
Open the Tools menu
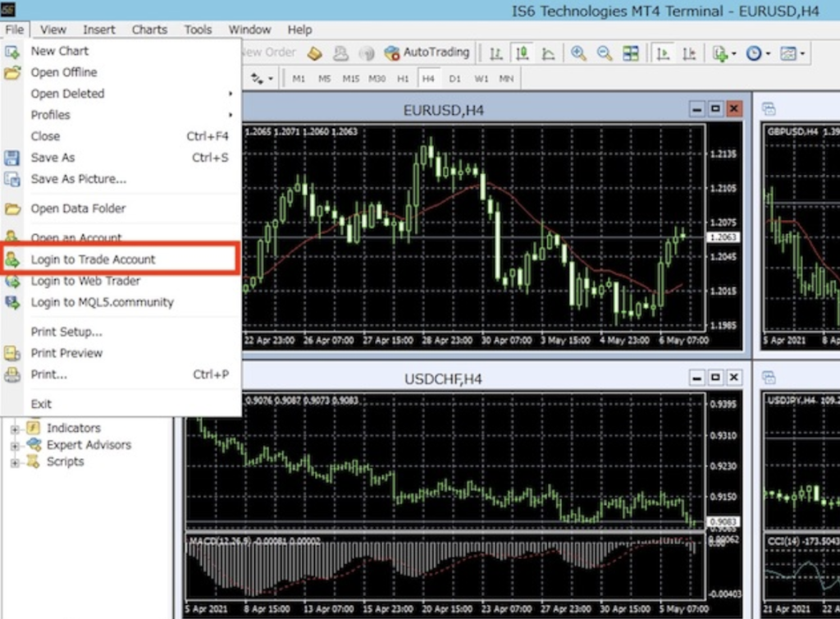[199, 30]
